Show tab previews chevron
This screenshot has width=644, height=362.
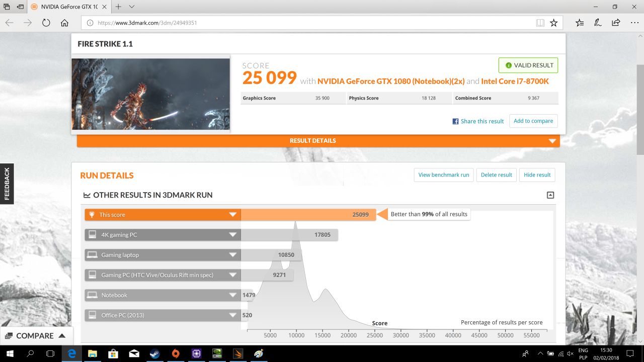132,7
